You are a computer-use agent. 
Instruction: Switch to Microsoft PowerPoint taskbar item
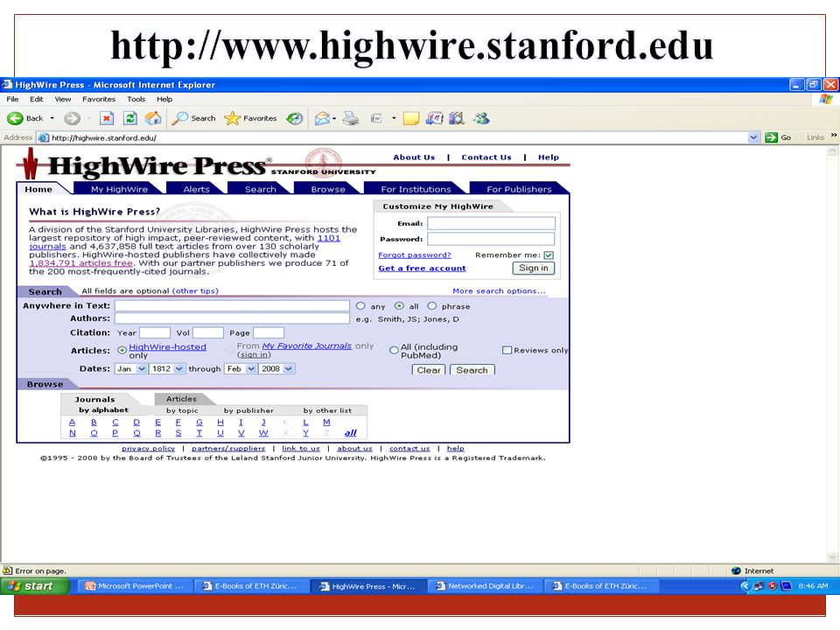(x=135, y=586)
